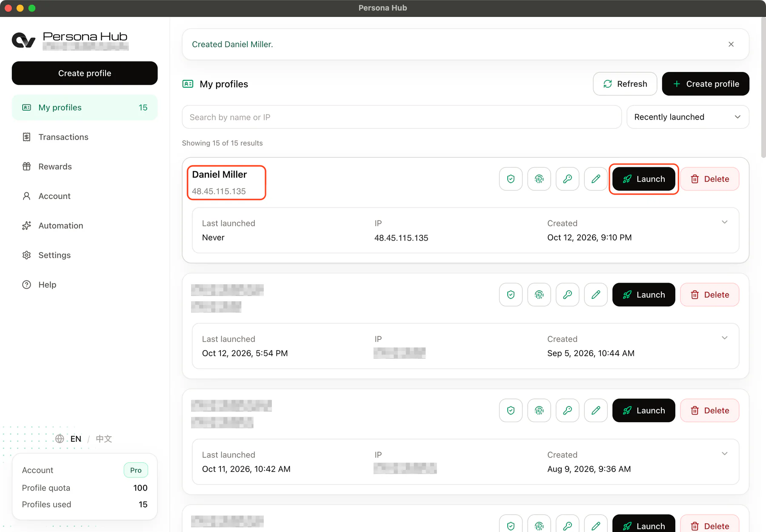766x532 pixels.
Task: Click shield icon on profile created Aug 9, 2026
Action: (511, 410)
